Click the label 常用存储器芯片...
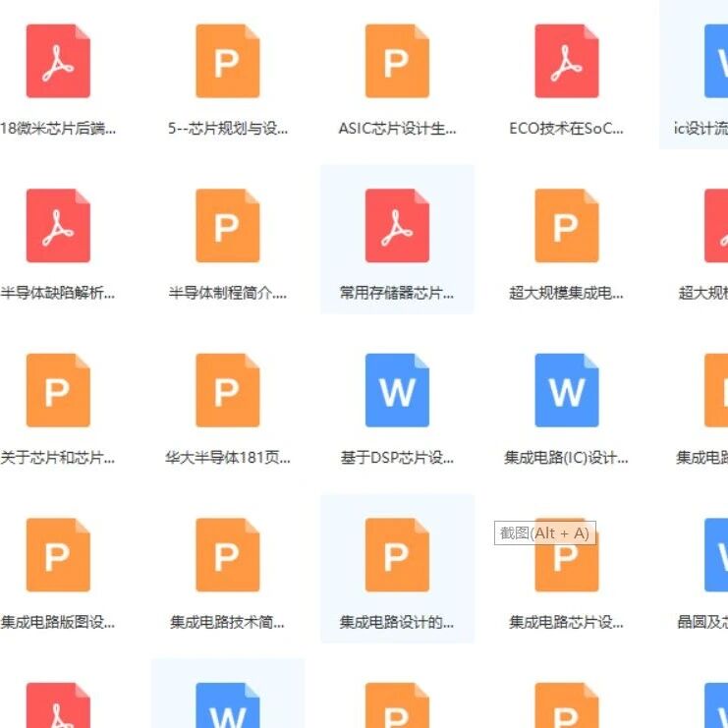728x728 pixels. 397,293
